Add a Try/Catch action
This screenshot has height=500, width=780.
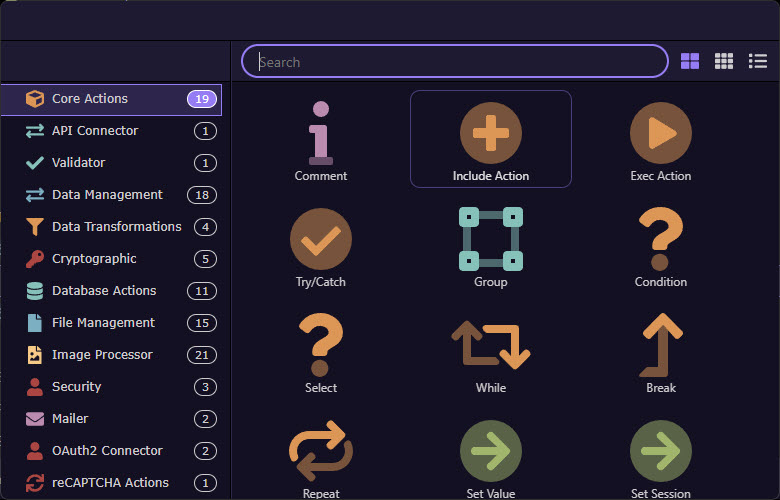(x=320, y=239)
